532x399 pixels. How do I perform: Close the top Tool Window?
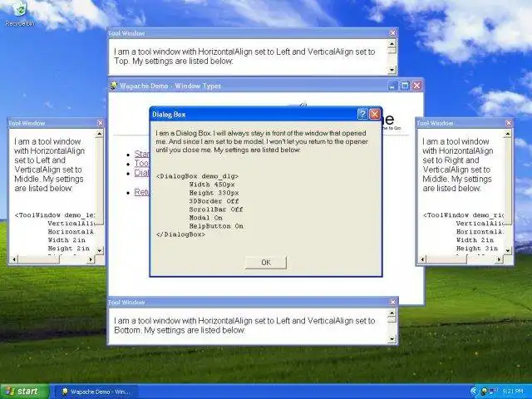tap(392, 33)
